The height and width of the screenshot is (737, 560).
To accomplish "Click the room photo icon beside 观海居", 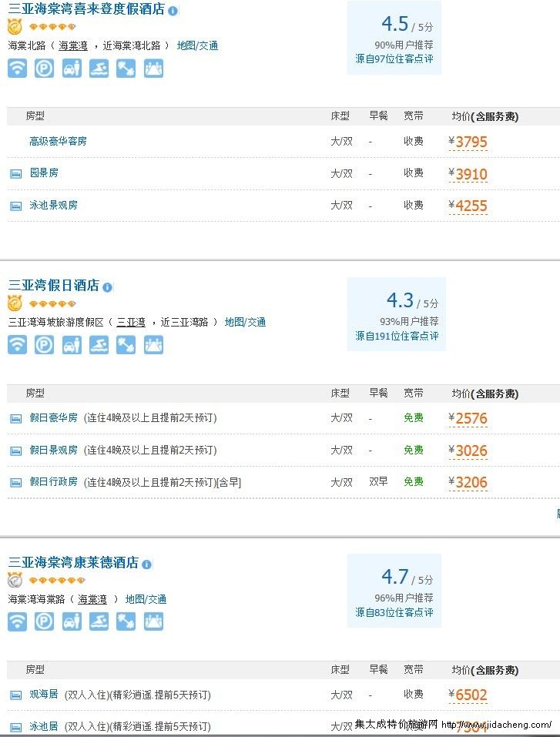I will pos(16,695).
